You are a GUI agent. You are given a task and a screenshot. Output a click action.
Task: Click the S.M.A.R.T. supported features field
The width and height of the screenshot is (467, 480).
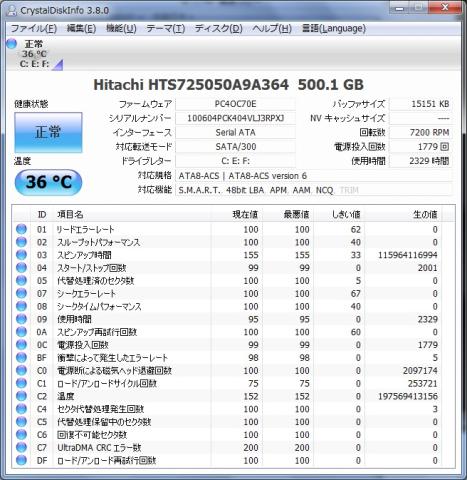[x=314, y=190]
